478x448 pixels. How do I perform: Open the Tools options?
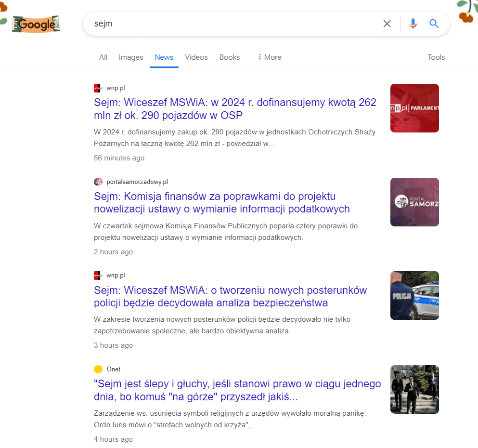[436, 57]
